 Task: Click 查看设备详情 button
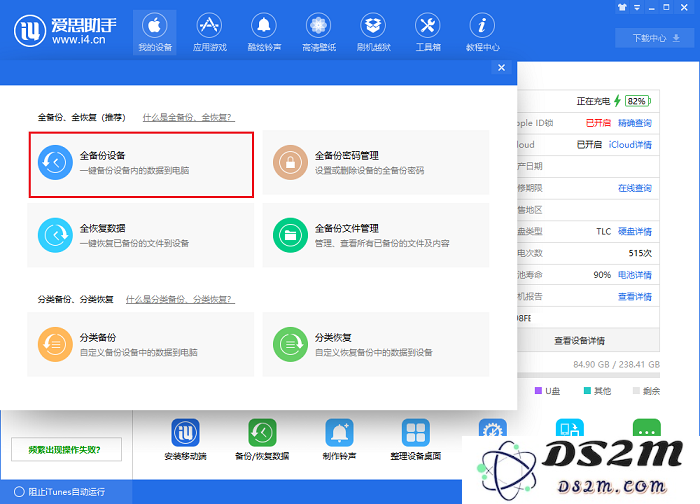coord(588,341)
